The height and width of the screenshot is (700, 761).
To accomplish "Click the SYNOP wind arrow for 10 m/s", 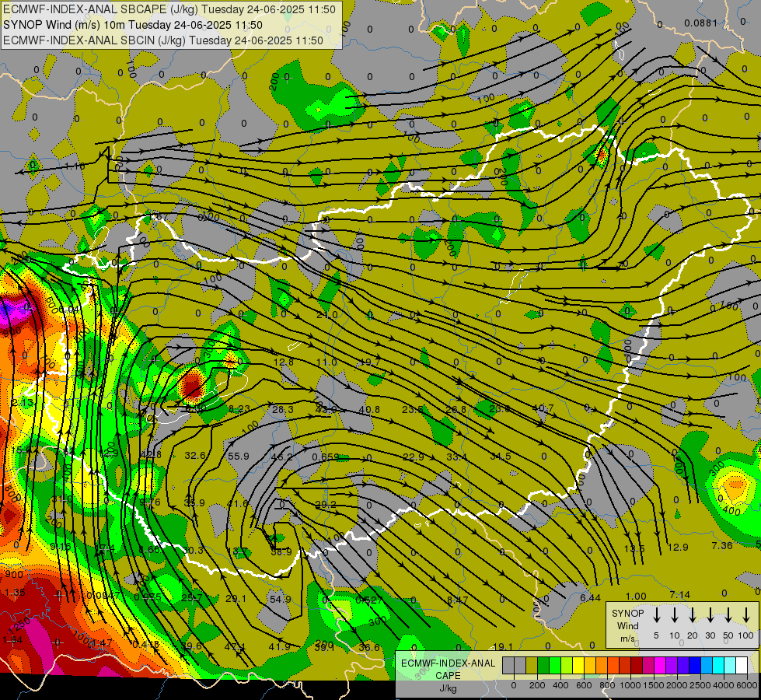I will coord(674,615).
